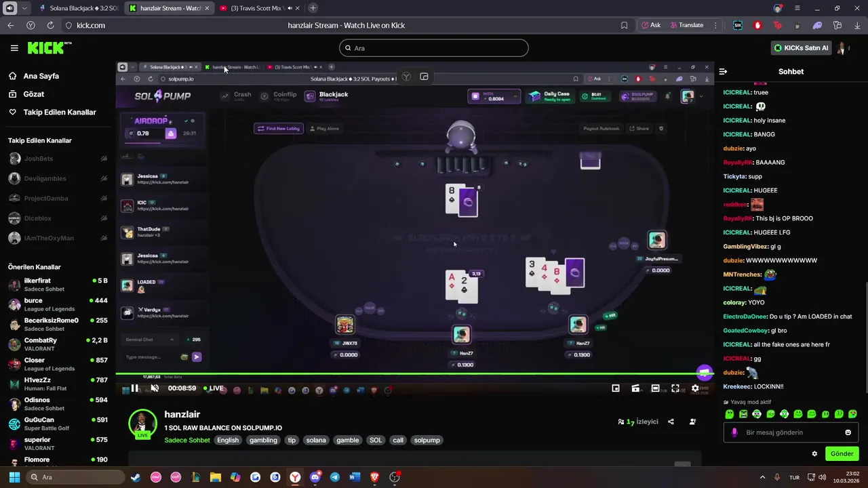Open video player settings gear
The image size is (868, 488).
(695, 388)
